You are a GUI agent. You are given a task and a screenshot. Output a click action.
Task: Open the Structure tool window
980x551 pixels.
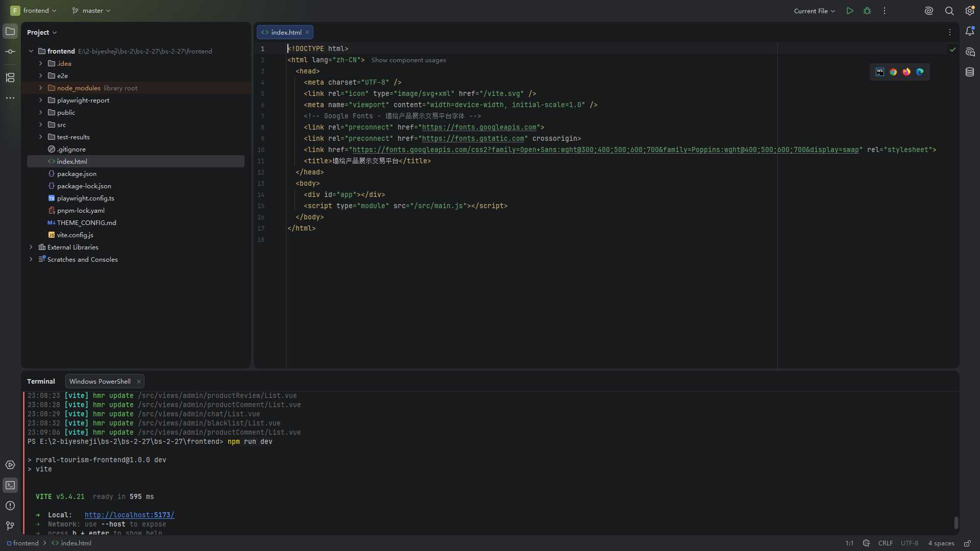pos(10,78)
